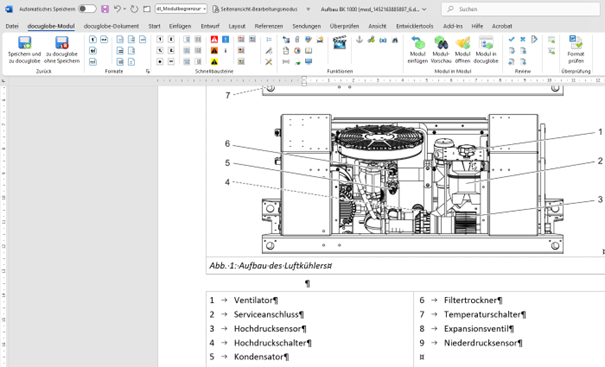Click the anchor icon in Funktionen
Viewport: 605px width, 367px height.
[359, 39]
